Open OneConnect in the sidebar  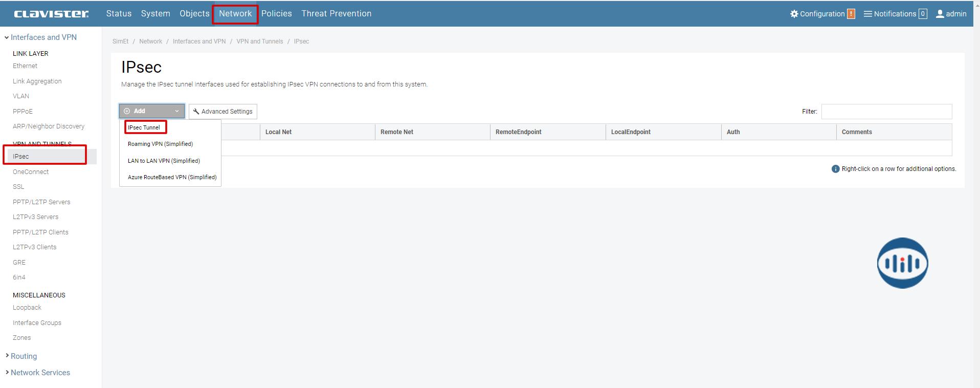click(31, 172)
